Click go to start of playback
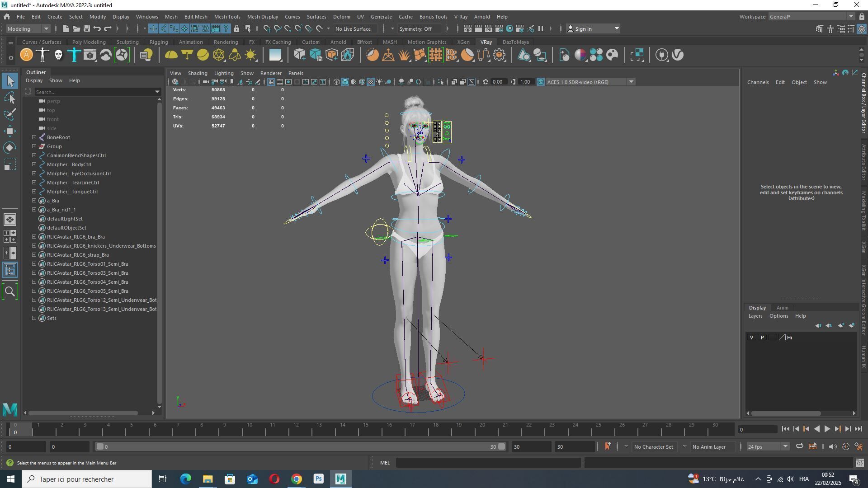 tap(785, 429)
